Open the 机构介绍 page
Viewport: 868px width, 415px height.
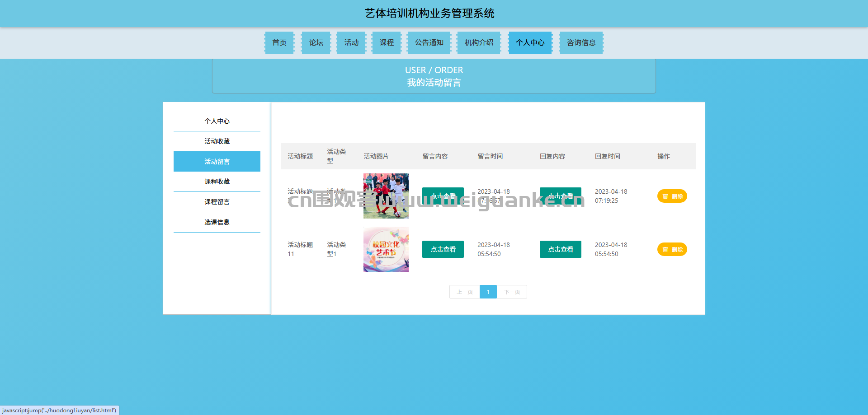click(x=479, y=42)
